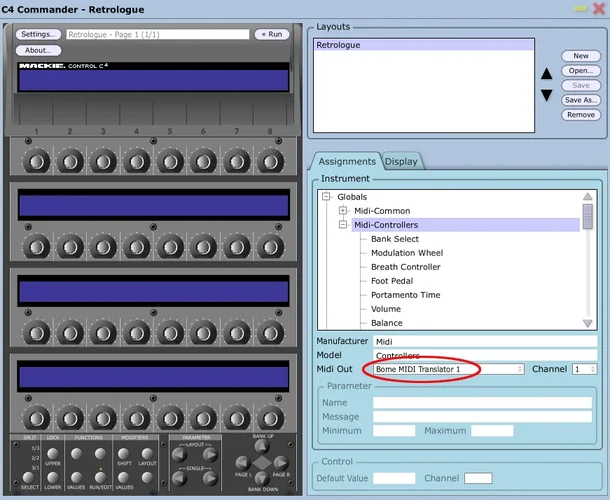Click the Modifiers Values button
The width and height of the screenshot is (610, 500).
pyautogui.click(x=124, y=477)
